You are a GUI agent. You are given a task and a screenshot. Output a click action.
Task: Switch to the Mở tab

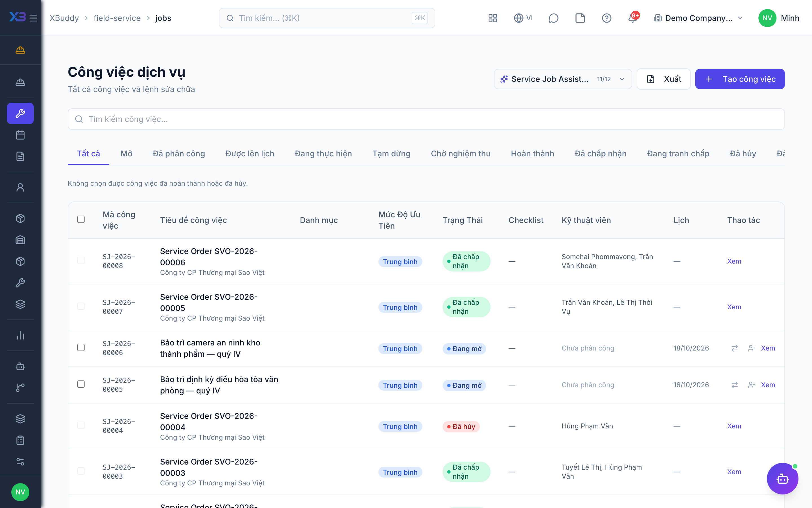(126, 154)
